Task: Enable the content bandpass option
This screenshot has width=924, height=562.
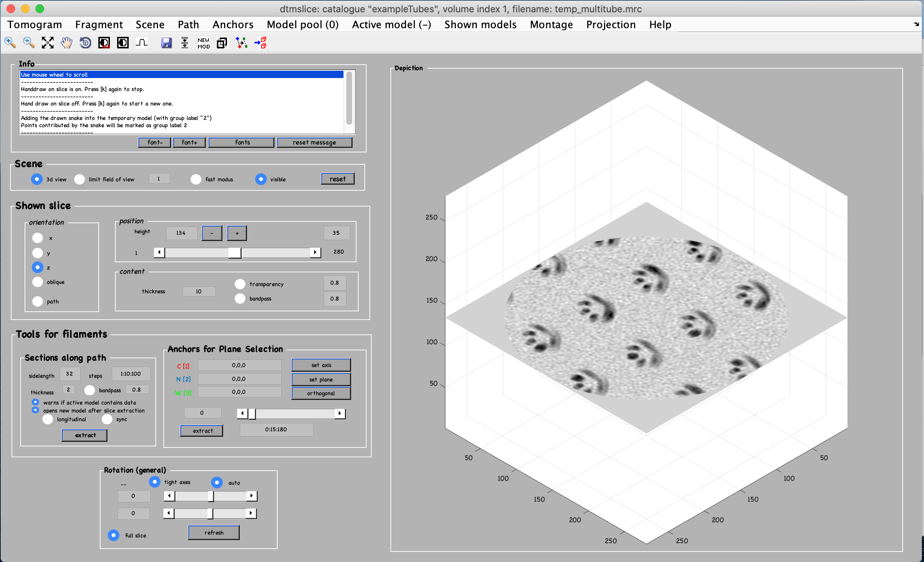Action: click(240, 298)
